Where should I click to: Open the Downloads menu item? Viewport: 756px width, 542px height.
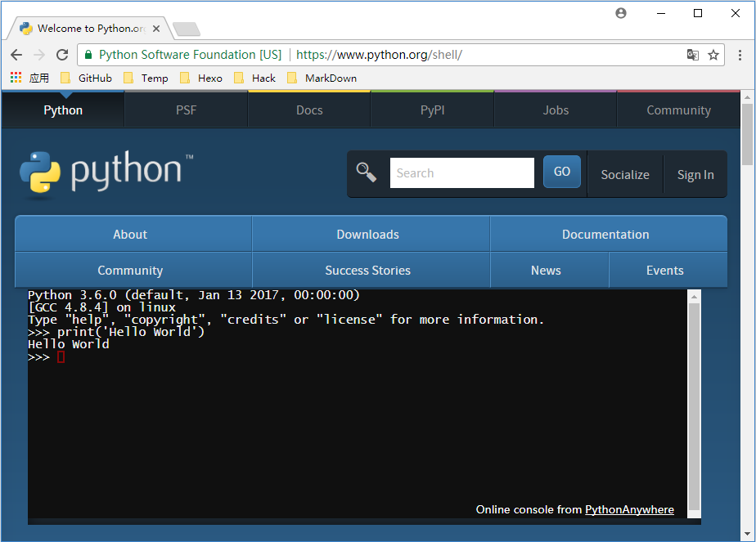[x=371, y=234]
